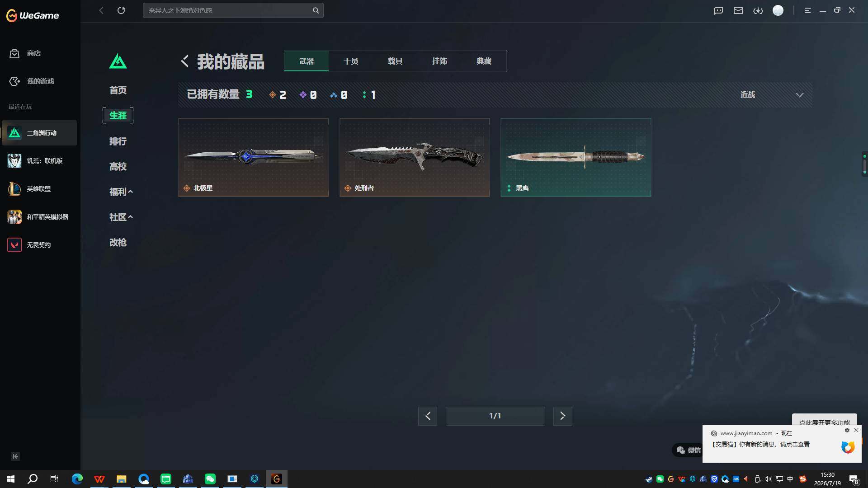
Task: Click the 微信 floating button
Action: [688, 450]
